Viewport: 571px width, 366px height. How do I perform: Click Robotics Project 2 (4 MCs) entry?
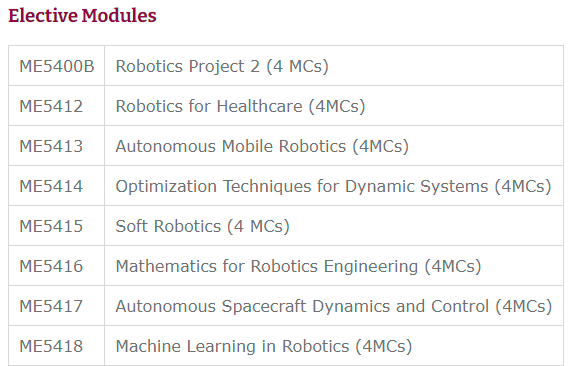click(222, 66)
